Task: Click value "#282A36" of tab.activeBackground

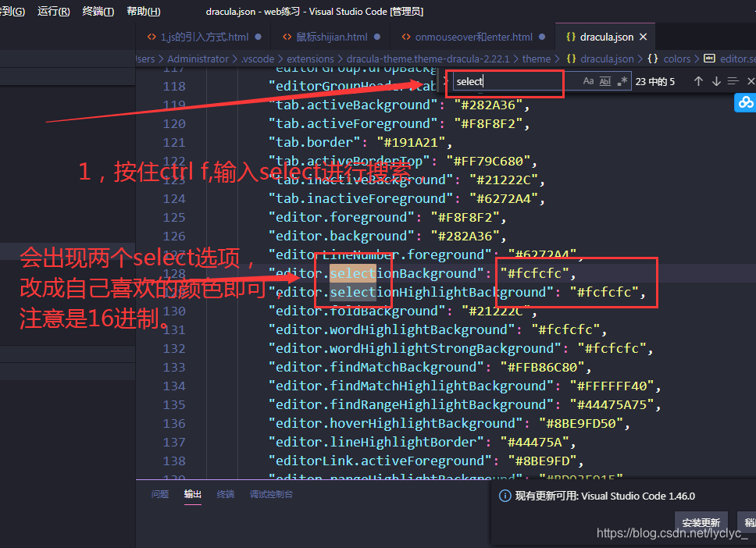Action: [488, 105]
